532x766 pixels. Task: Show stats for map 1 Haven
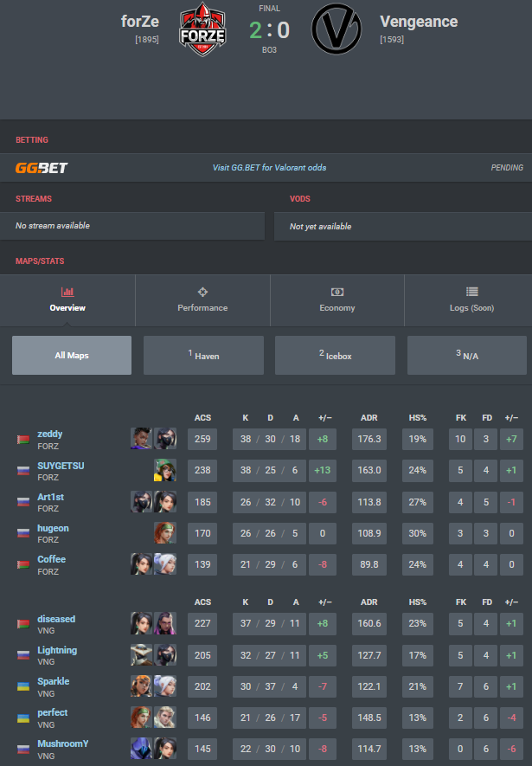coord(203,355)
